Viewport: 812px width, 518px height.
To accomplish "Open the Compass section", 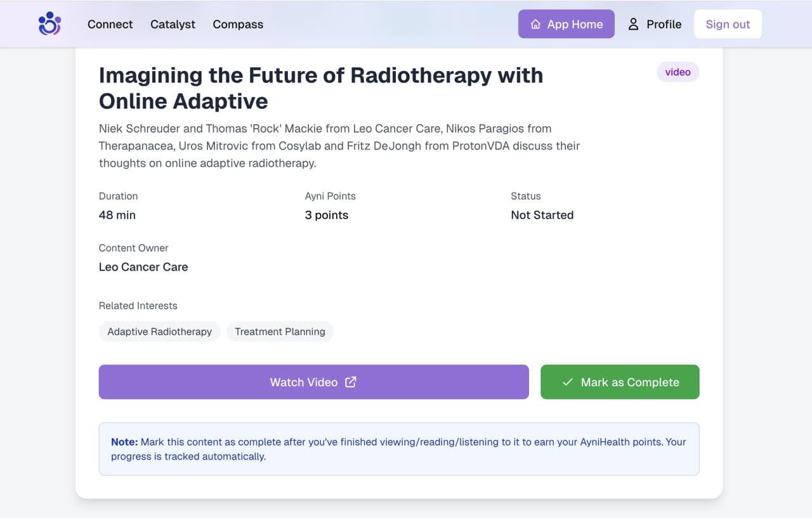I will coord(238,24).
